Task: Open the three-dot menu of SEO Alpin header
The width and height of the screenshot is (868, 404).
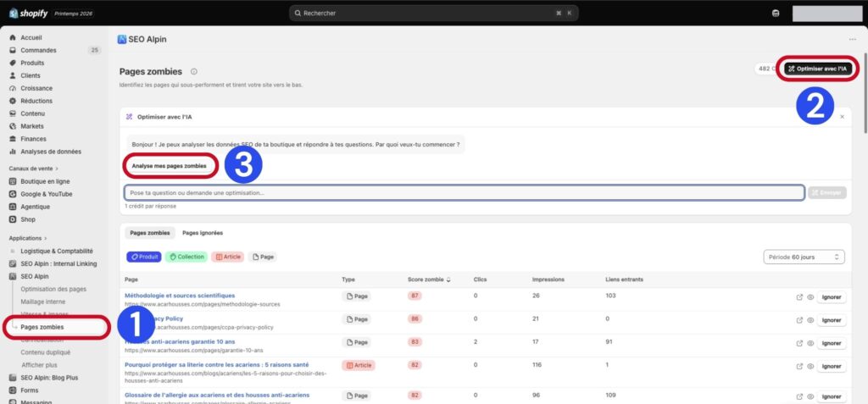Action: [853, 40]
